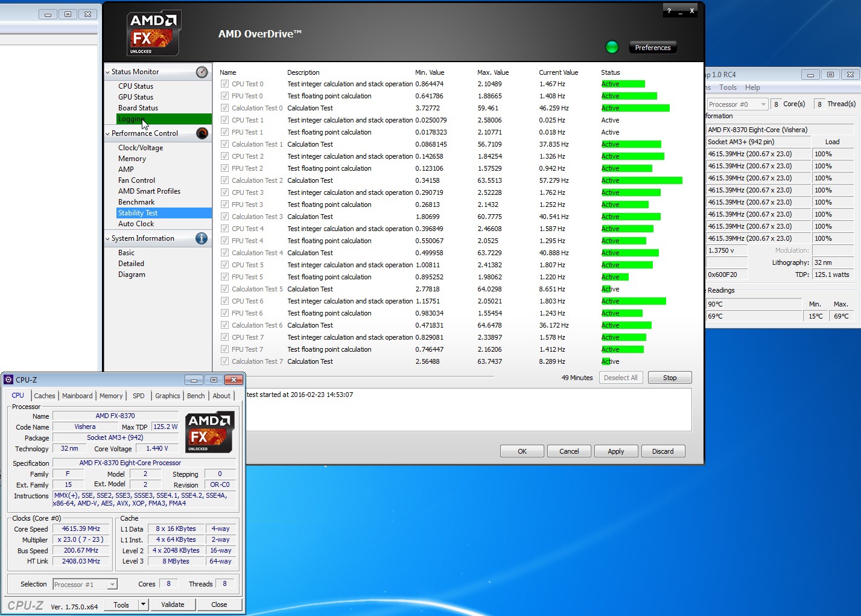This screenshot has height=616, width=861.
Task: Click the System Information info icon
Action: pyautogui.click(x=202, y=239)
